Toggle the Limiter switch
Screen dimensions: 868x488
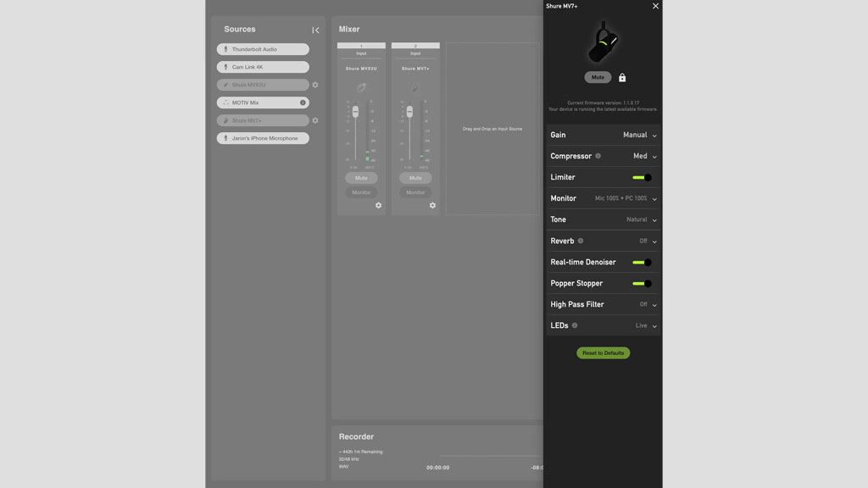tap(643, 178)
